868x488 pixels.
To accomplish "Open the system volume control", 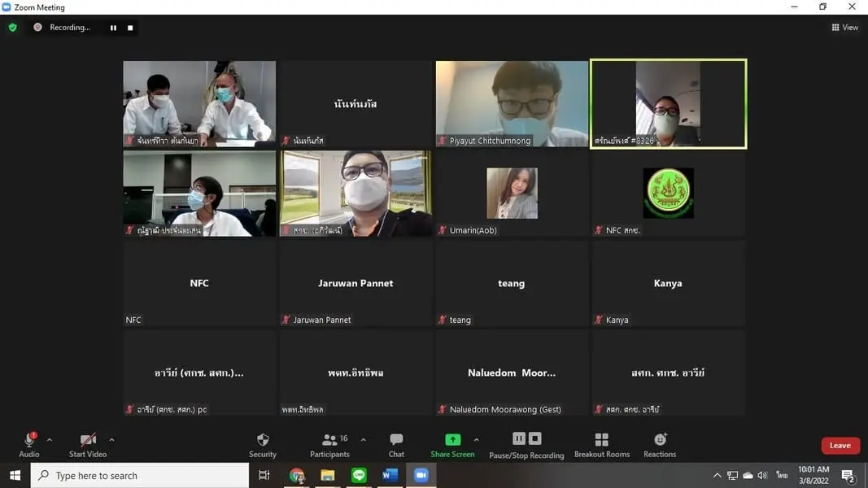I will (763, 475).
